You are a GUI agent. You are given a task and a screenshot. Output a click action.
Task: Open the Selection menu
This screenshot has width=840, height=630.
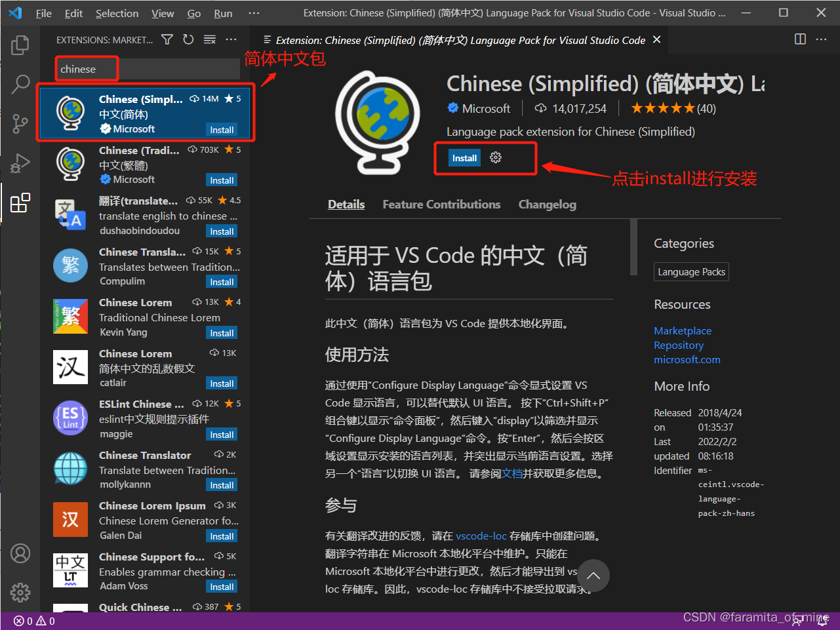(117, 13)
